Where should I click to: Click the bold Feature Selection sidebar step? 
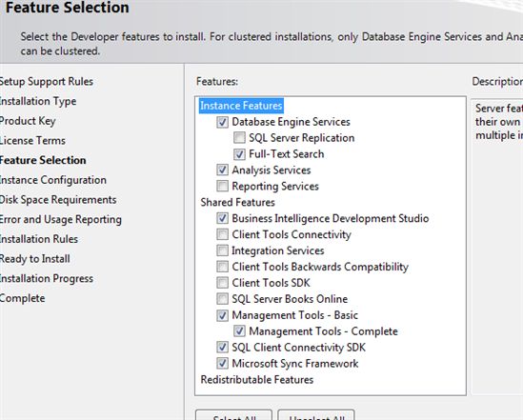(x=43, y=160)
